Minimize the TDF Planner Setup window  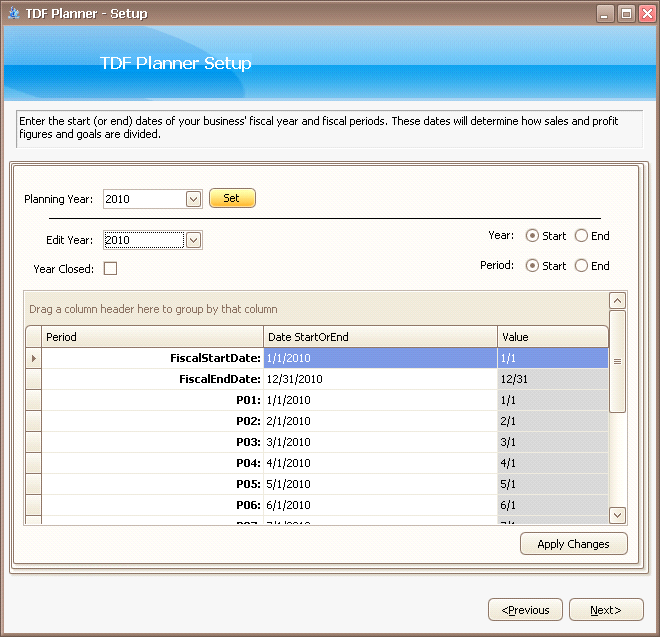[x=604, y=14]
